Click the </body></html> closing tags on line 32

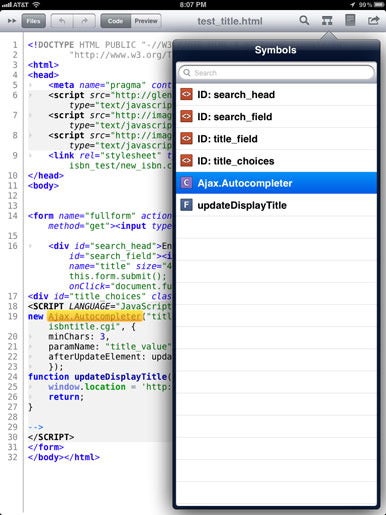click(64, 457)
